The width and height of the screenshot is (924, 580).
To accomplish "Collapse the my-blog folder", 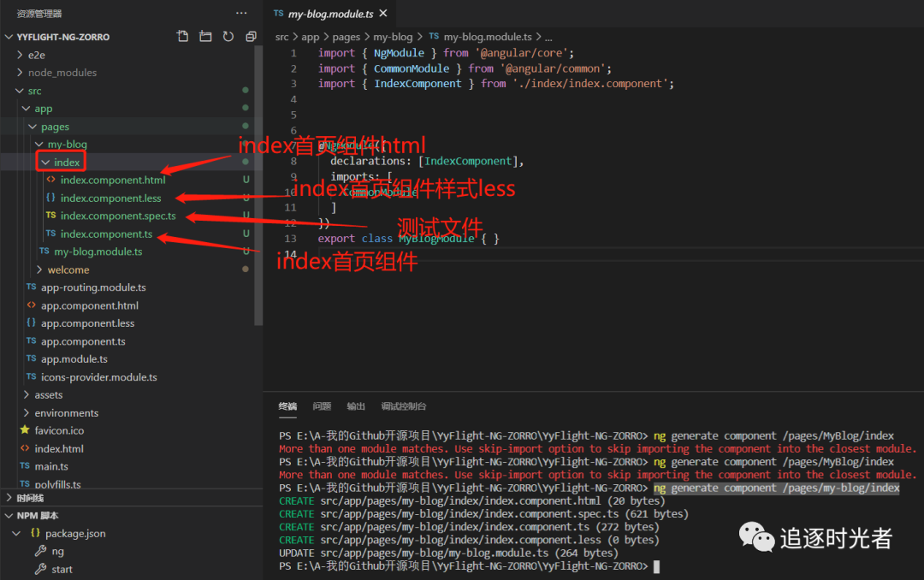I will pos(39,144).
